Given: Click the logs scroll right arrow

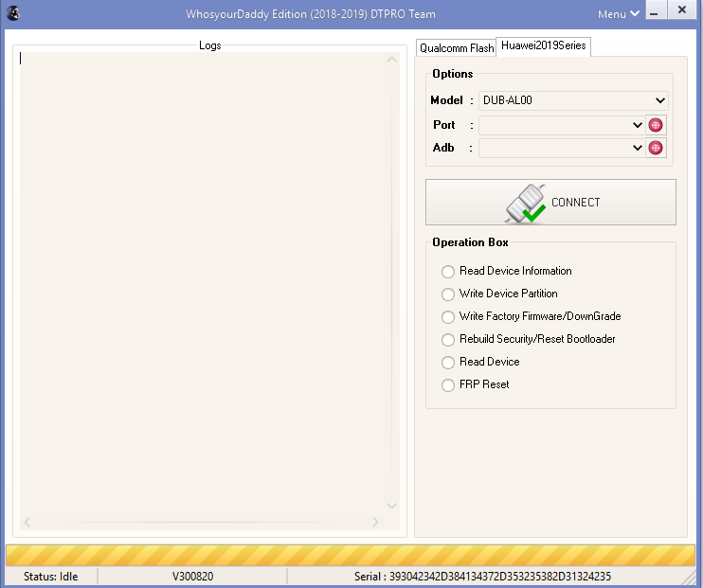Looking at the screenshot, I should [375, 522].
